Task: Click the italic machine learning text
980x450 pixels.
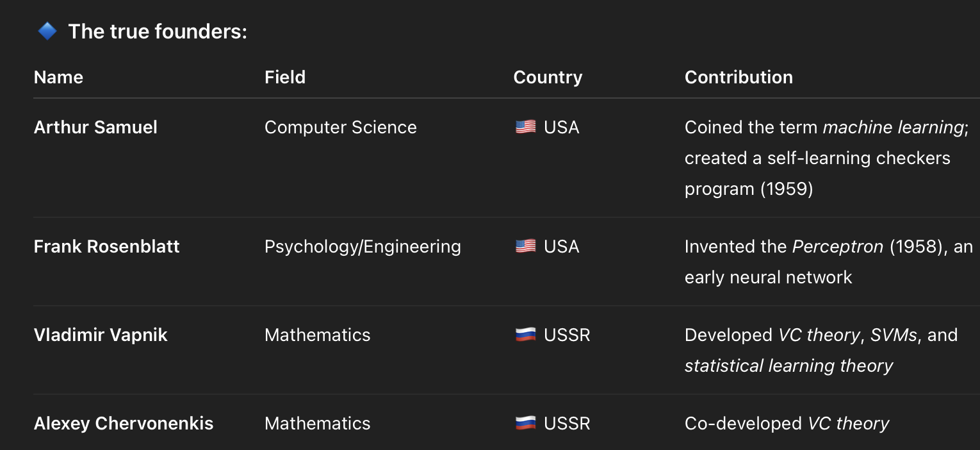Action: (893, 127)
